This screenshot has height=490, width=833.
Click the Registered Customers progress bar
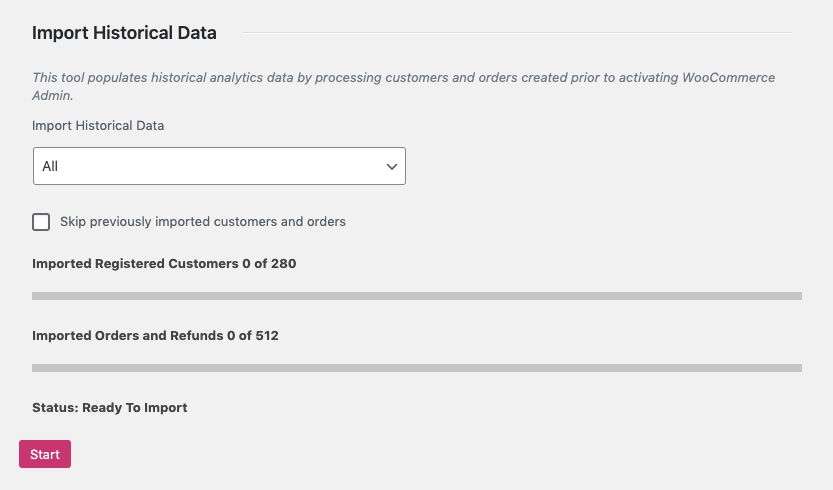click(417, 296)
